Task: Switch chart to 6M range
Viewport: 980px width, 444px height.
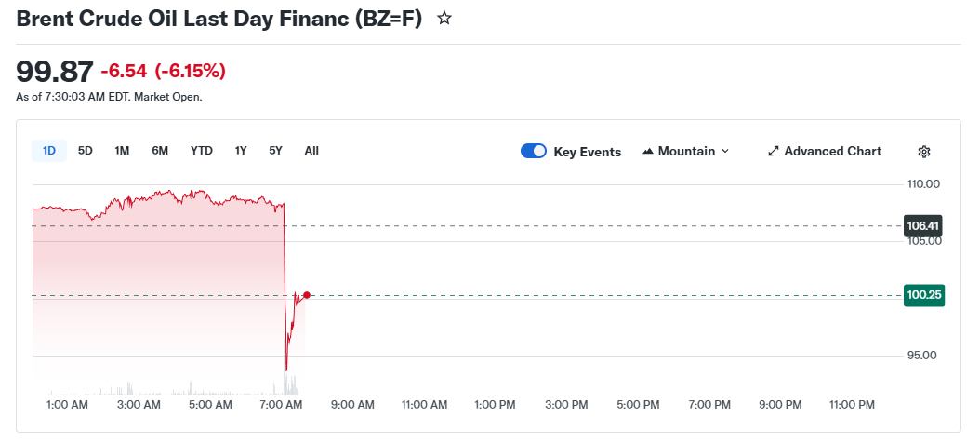Action: (160, 151)
